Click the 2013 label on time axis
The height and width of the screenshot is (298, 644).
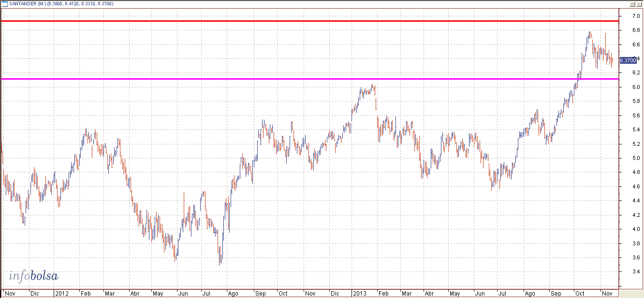click(x=360, y=293)
